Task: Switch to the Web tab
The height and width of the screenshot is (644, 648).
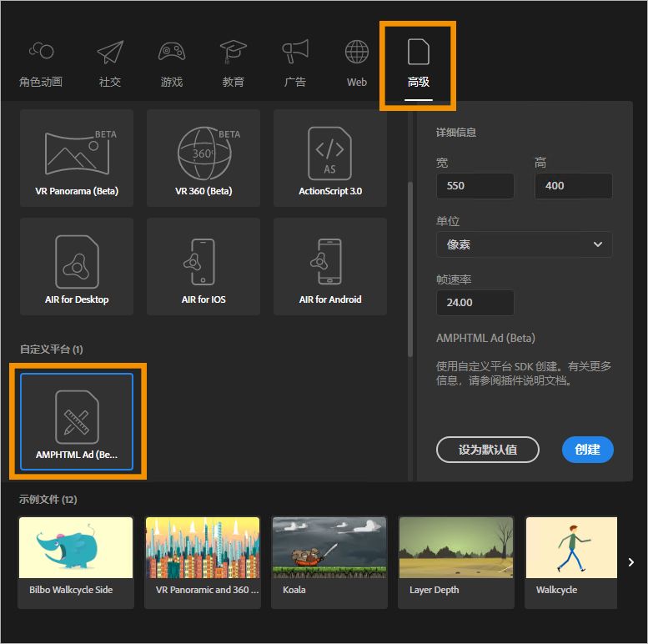Action: (x=357, y=64)
